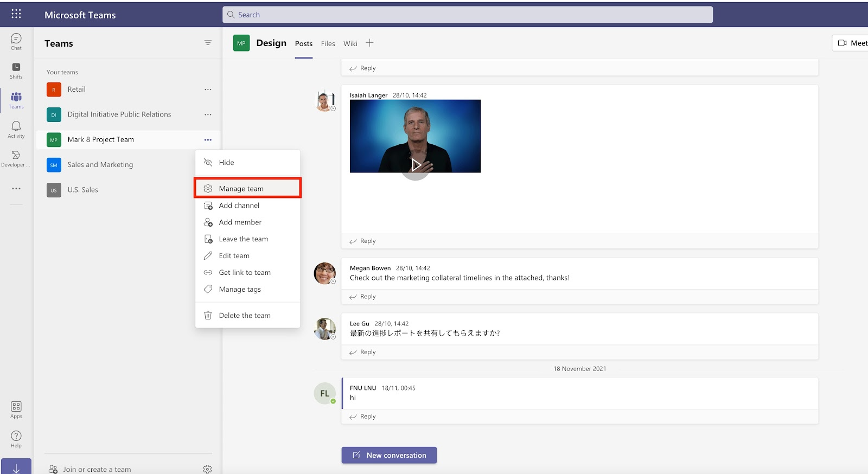Reply to FNU LNU's hi message
Image resolution: width=868 pixels, height=474 pixels.
click(x=362, y=417)
